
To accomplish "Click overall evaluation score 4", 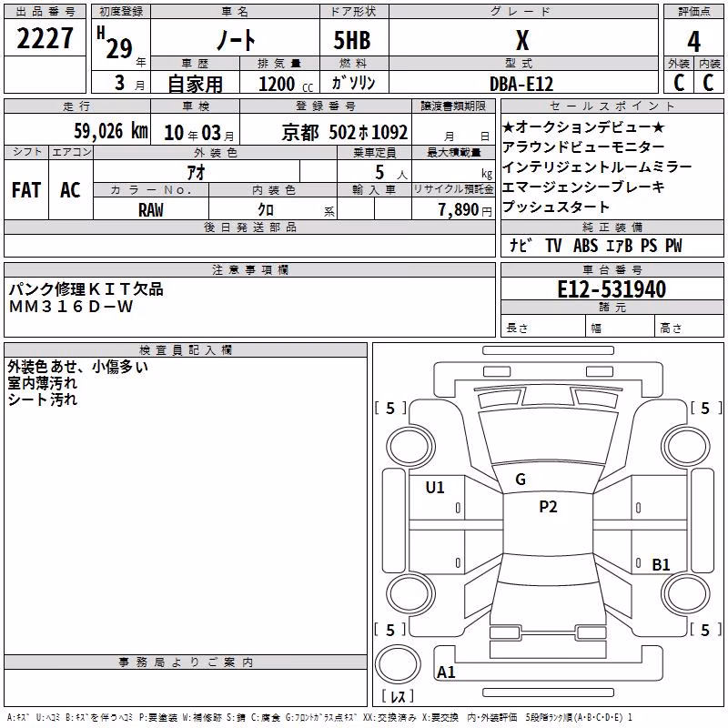I will click(x=693, y=42).
